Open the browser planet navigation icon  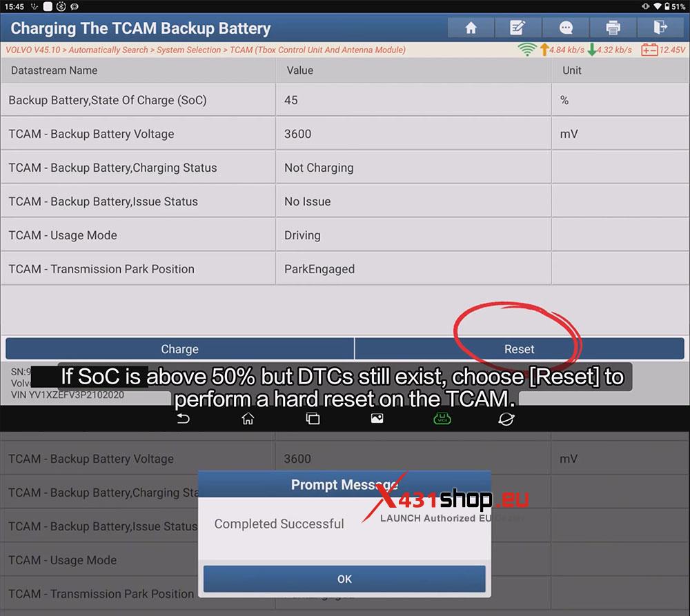pyautogui.click(x=506, y=419)
